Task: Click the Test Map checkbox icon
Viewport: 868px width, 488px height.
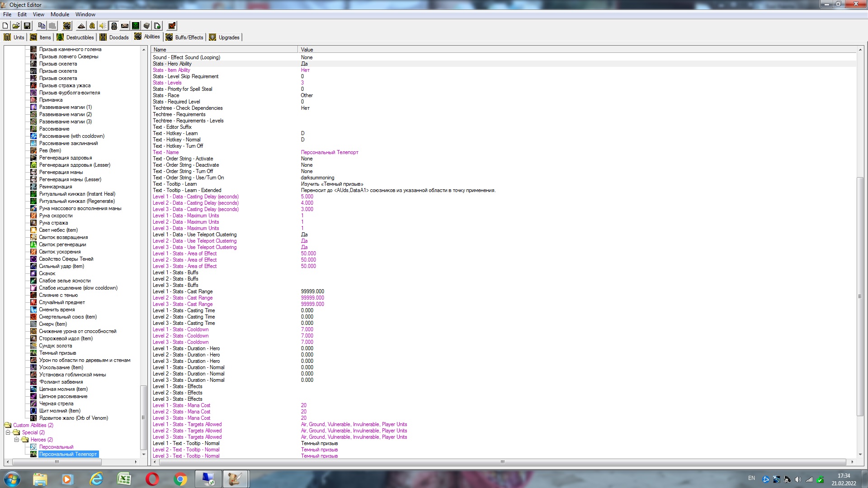Action: click(172, 26)
